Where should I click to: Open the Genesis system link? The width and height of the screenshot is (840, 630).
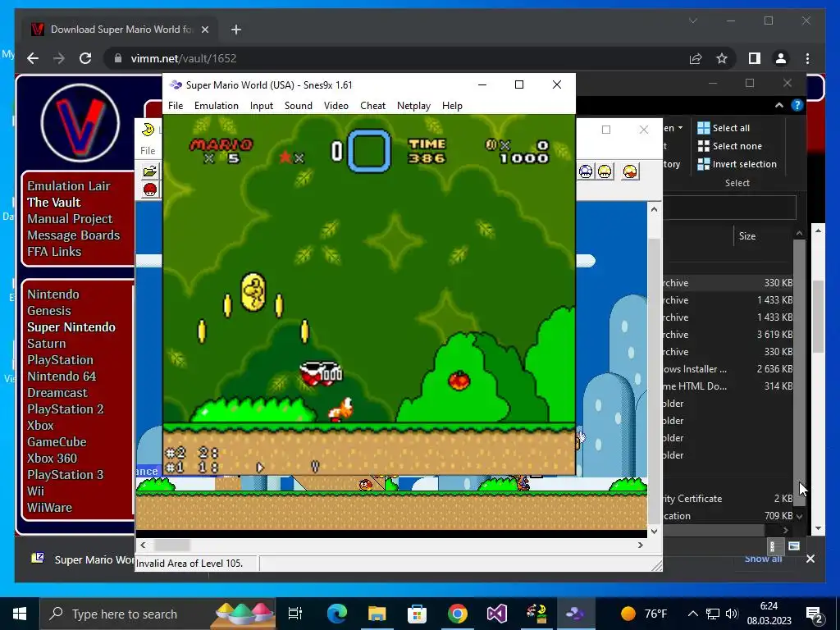coord(48,311)
